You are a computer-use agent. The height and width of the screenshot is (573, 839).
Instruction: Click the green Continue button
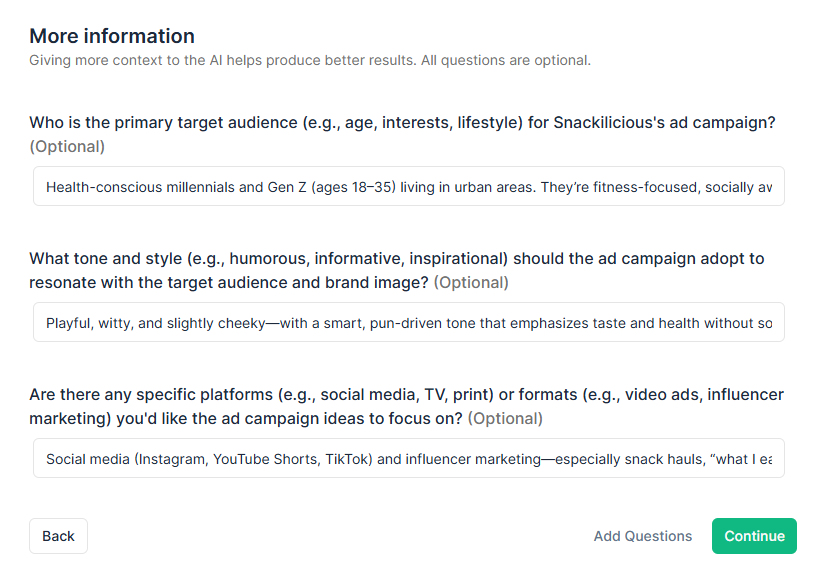tap(754, 536)
